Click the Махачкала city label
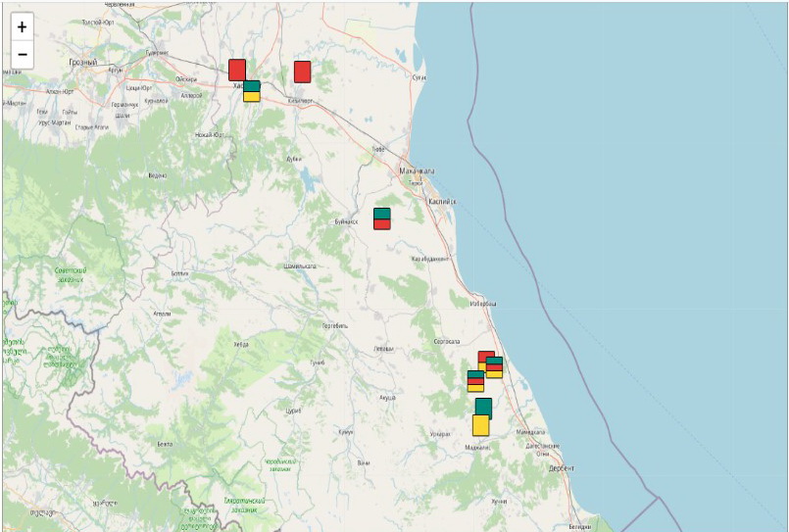This screenshot has height=532, width=789. click(417, 171)
